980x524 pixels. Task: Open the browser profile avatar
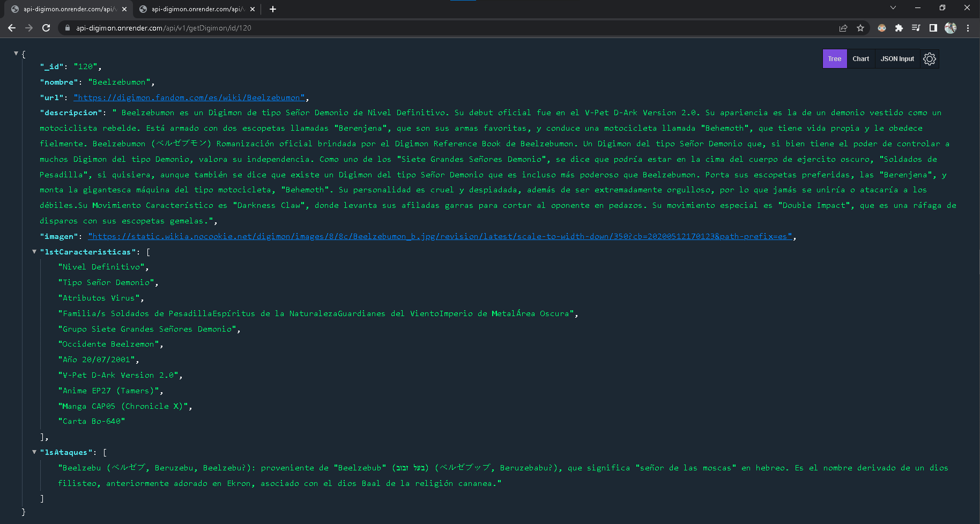[x=951, y=27]
